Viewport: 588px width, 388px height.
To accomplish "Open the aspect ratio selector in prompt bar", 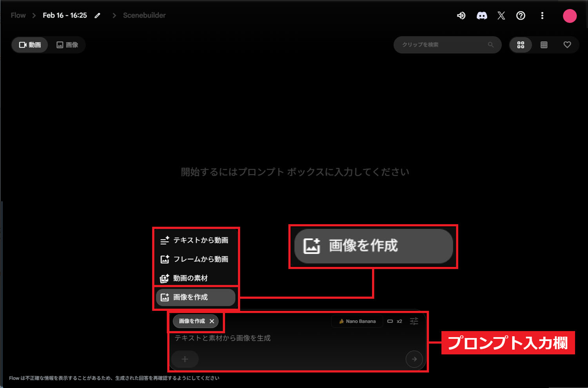I will pyautogui.click(x=390, y=321).
